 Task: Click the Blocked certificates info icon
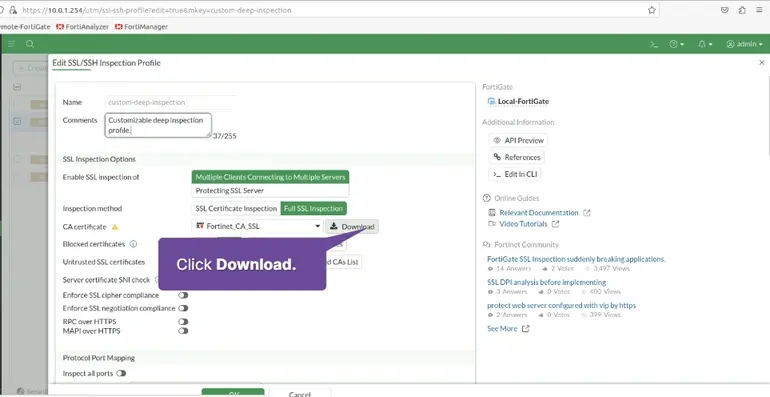click(133, 244)
